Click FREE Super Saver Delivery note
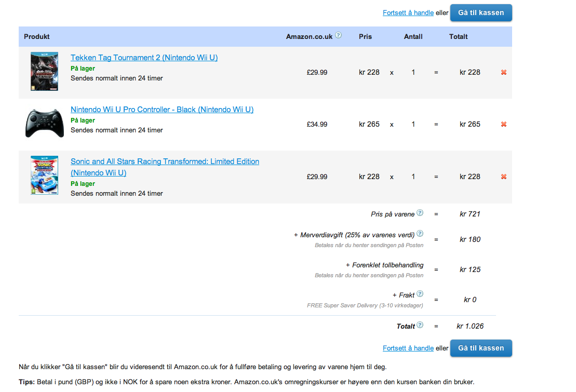 click(x=365, y=305)
